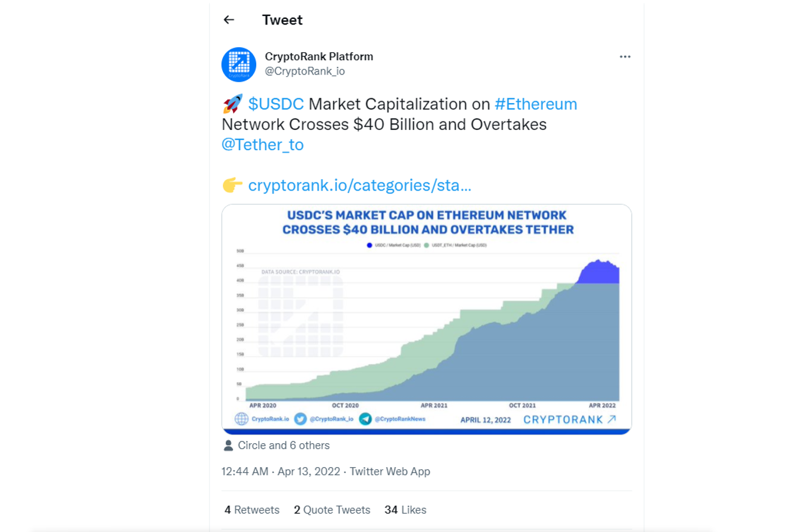
Task: Click the globe icon beside CryptoRank.io
Action: pos(240,419)
